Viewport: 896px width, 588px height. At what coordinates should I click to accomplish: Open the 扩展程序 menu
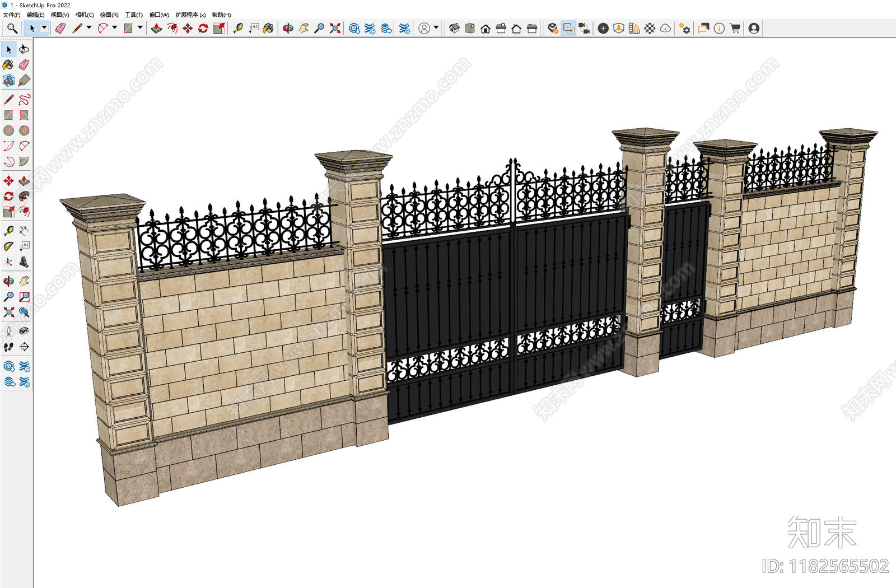click(x=190, y=15)
